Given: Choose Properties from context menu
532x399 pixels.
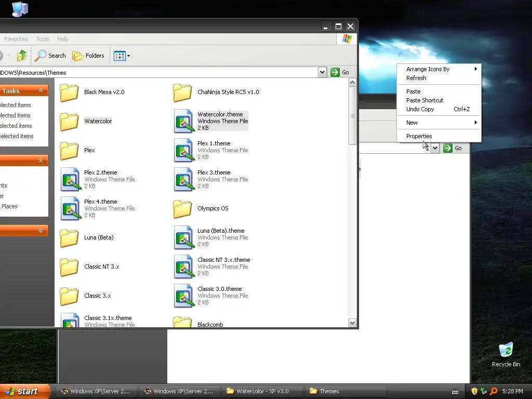Looking at the screenshot, I should pos(439,137).
